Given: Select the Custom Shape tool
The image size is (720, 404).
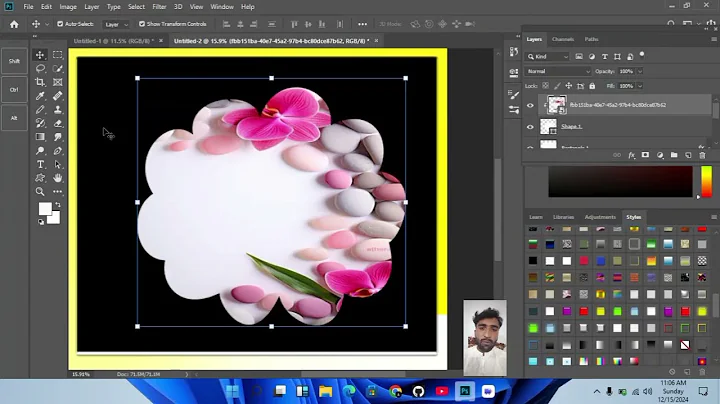Looking at the screenshot, I should [40, 178].
